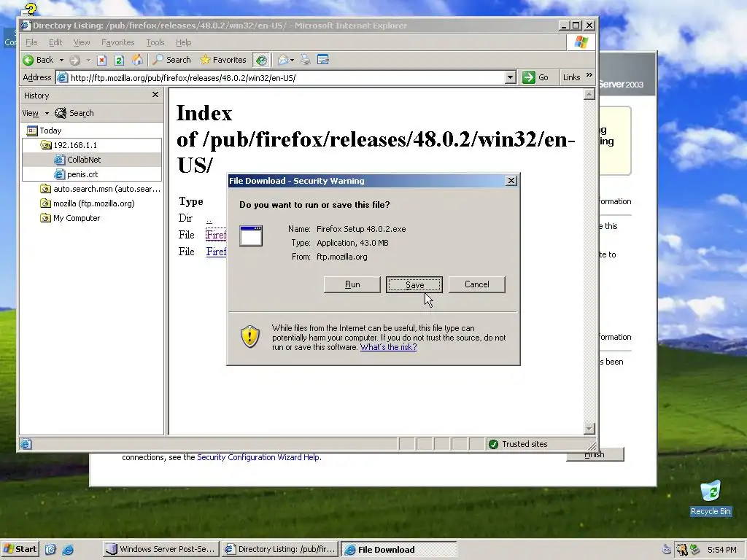The height and width of the screenshot is (560, 747).
Task: Click the taskbar clock showing 5:54 PM
Action: [x=721, y=550]
